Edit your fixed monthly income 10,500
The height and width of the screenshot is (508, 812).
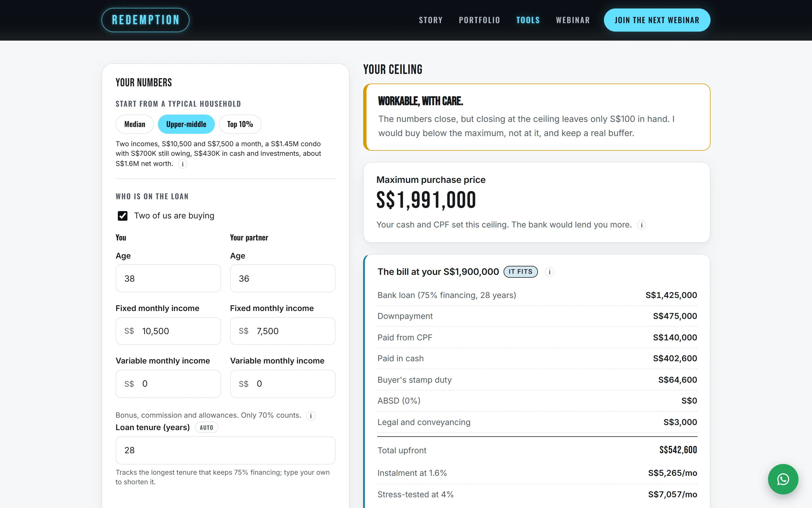point(168,331)
